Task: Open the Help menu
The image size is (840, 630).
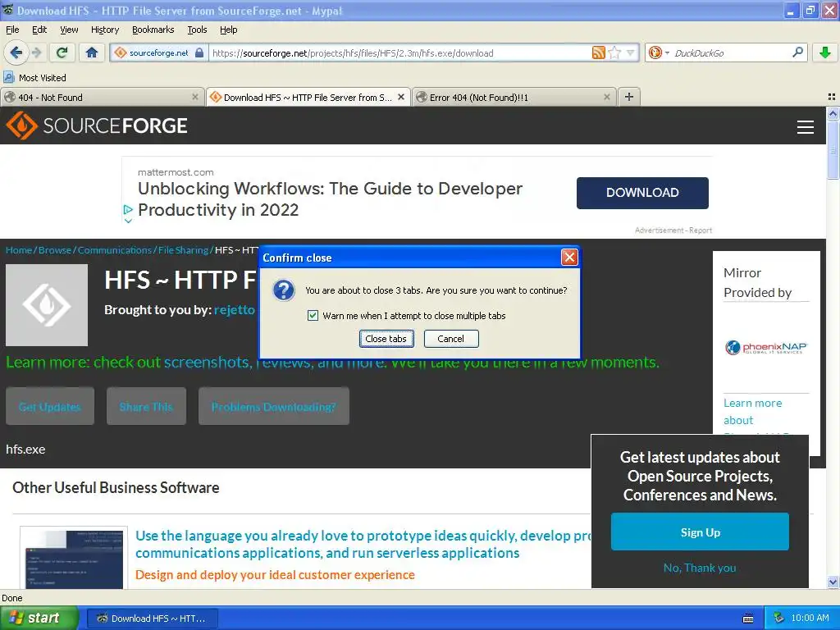Action: (x=228, y=30)
